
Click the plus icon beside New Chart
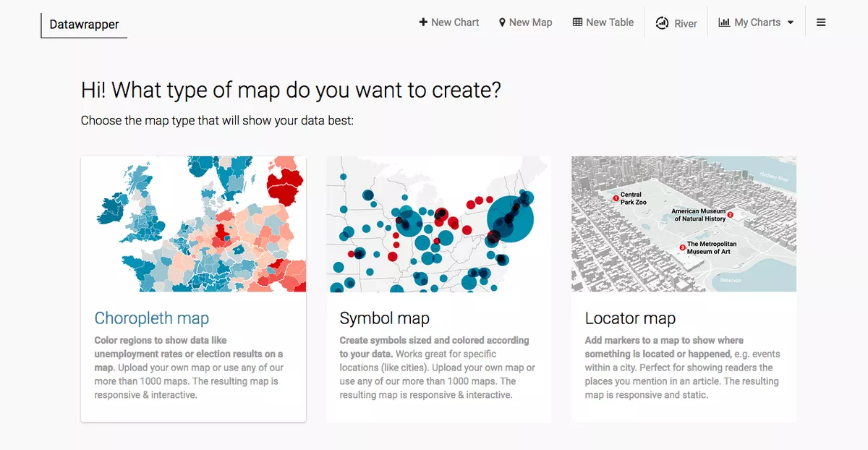point(423,22)
